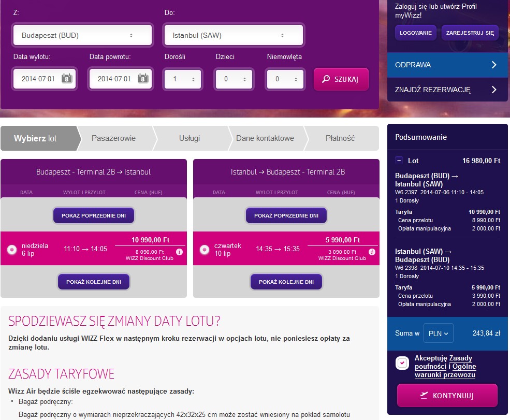Click the SZUKAJ search button

tap(341, 79)
